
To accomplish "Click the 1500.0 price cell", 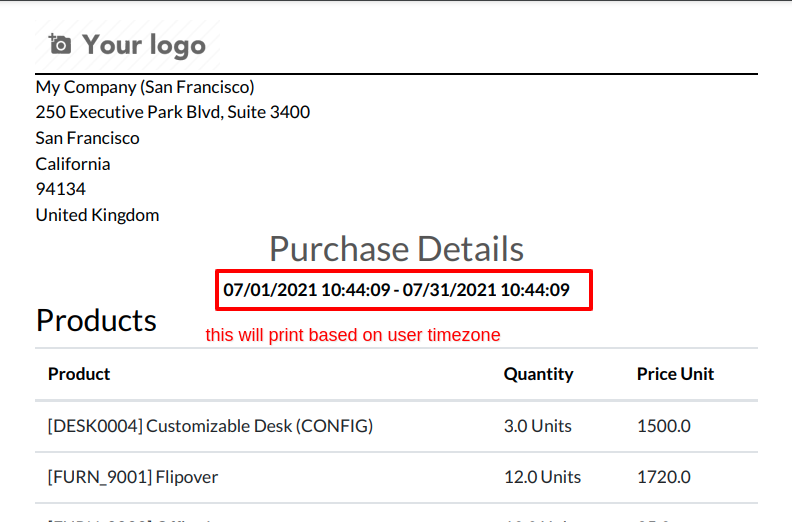I will point(664,426).
